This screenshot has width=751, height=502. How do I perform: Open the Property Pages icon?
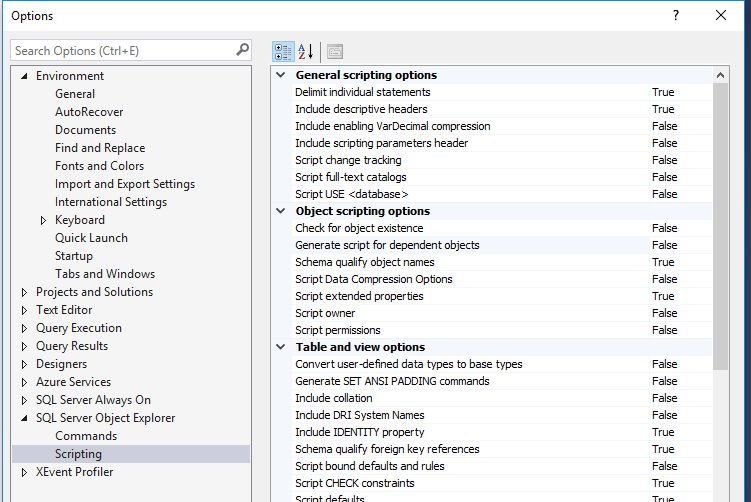pyautogui.click(x=335, y=51)
